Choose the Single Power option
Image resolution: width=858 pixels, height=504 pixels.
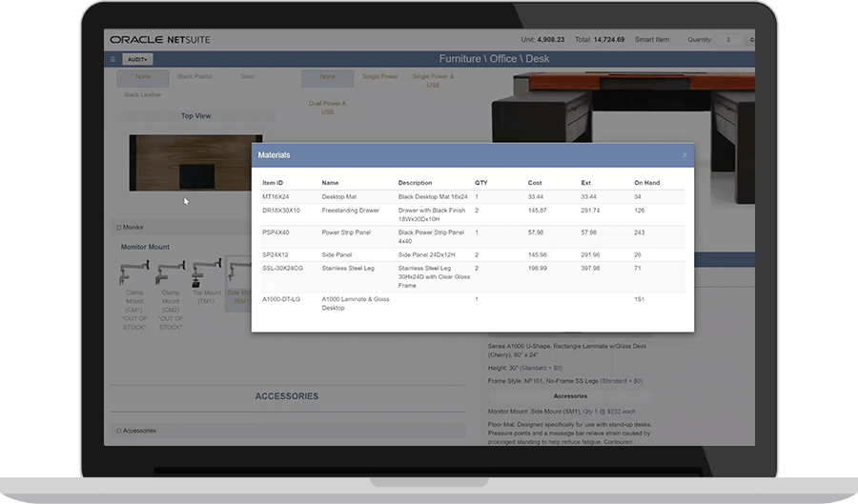[380, 76]
